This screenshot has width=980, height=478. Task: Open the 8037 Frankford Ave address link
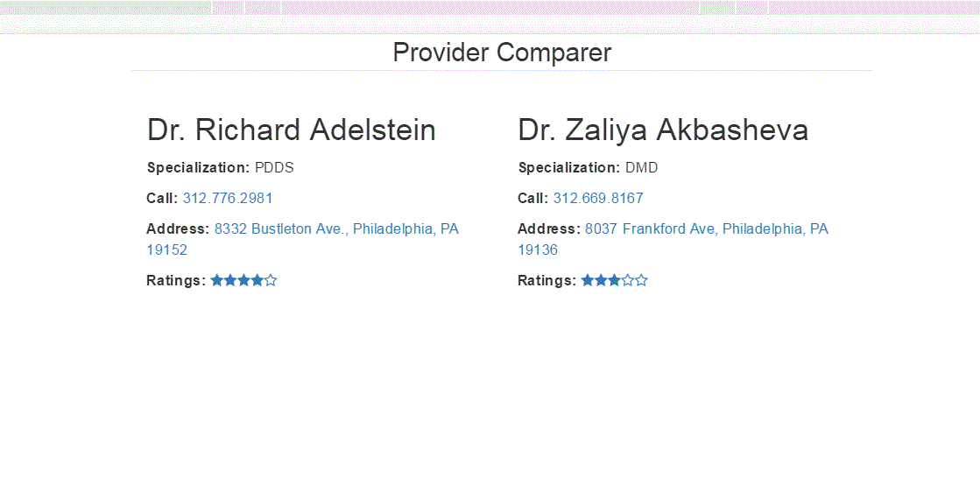point(706,228)
